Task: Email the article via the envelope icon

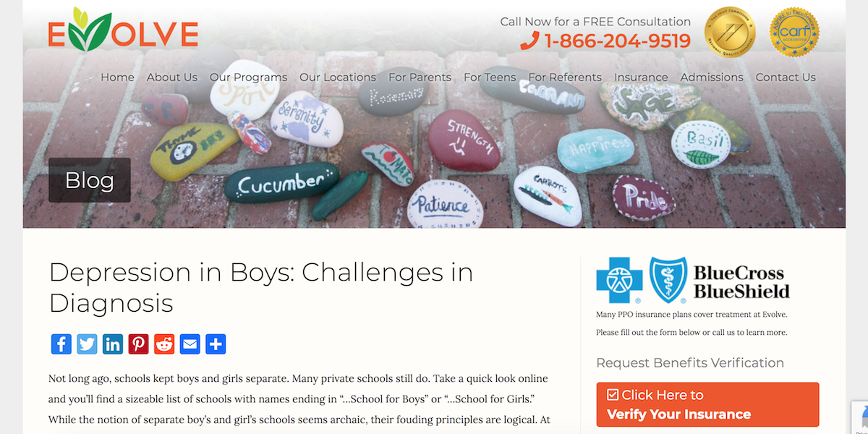Action: click(x=190, y=344)
